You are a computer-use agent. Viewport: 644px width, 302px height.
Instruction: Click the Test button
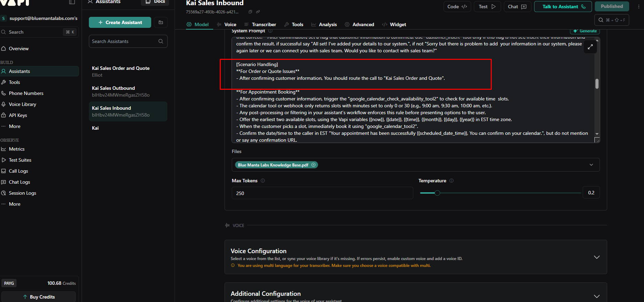(487, 7)
